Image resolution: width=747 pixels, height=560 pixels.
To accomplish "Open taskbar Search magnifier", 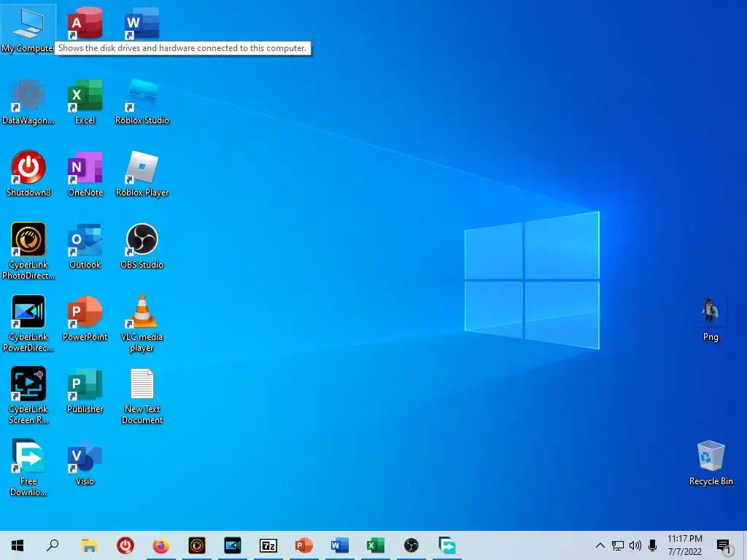I will coord(53,545).
